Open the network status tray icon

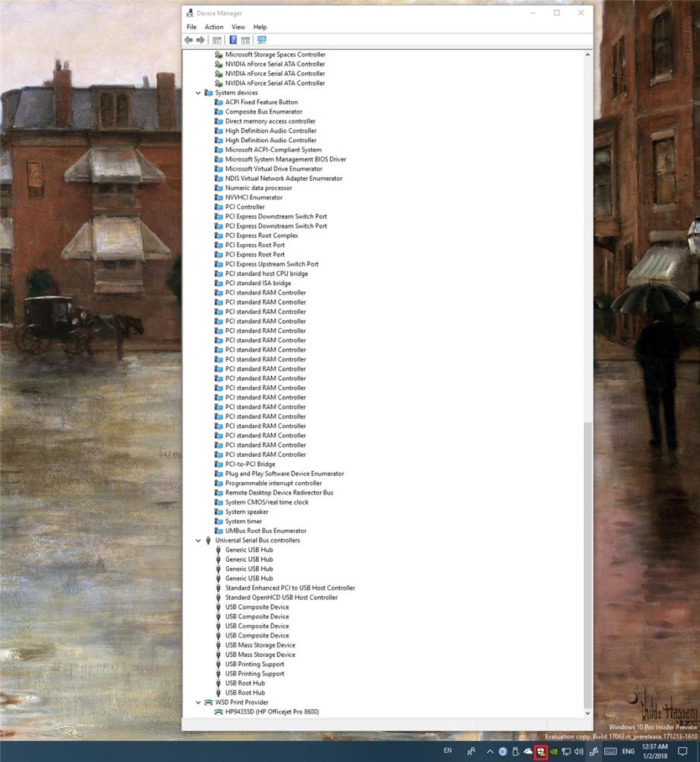(x=566, y=752)
